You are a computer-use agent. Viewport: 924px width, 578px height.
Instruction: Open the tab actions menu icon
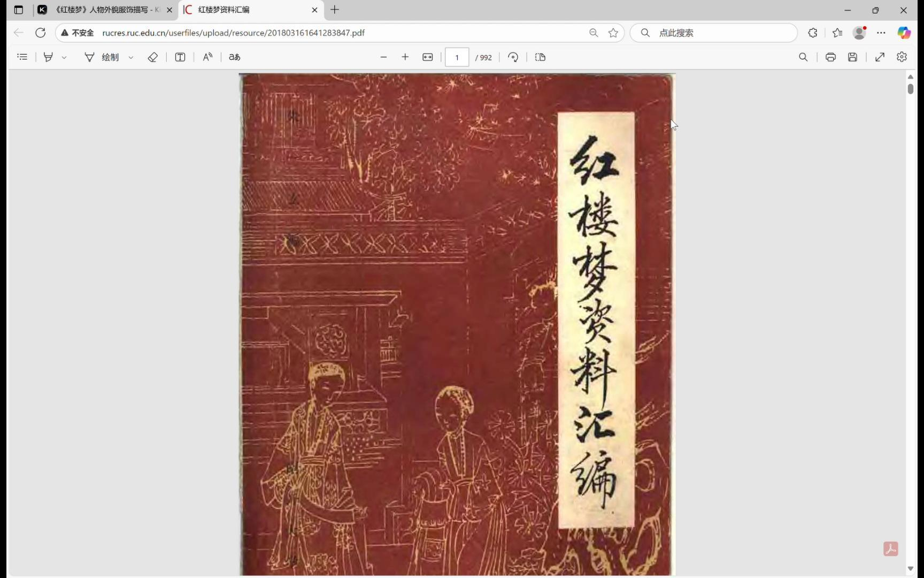tap(19, 10)
